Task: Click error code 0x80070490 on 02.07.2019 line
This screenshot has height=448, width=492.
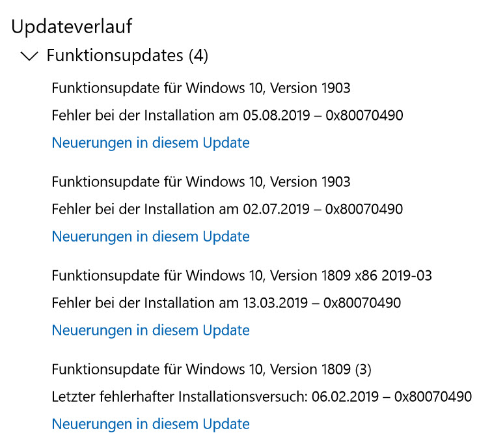Action: point(364,209)
